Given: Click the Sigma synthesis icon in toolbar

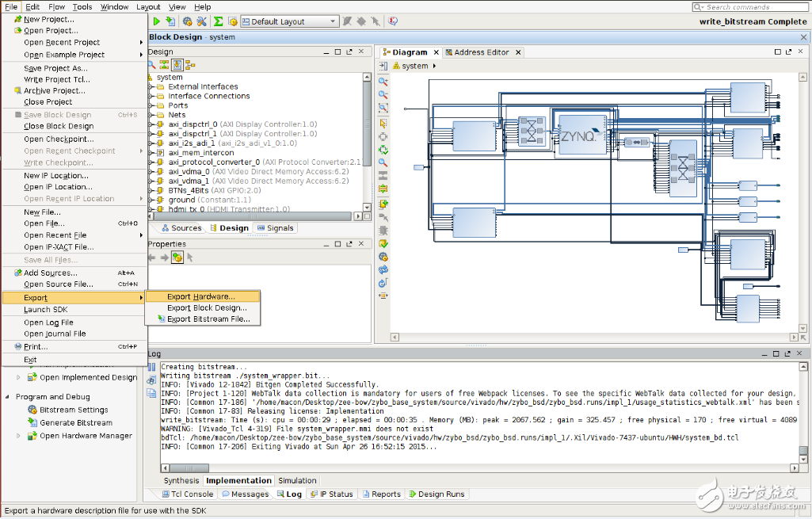Looking at the screenshot, I should (x=217, y=21).
